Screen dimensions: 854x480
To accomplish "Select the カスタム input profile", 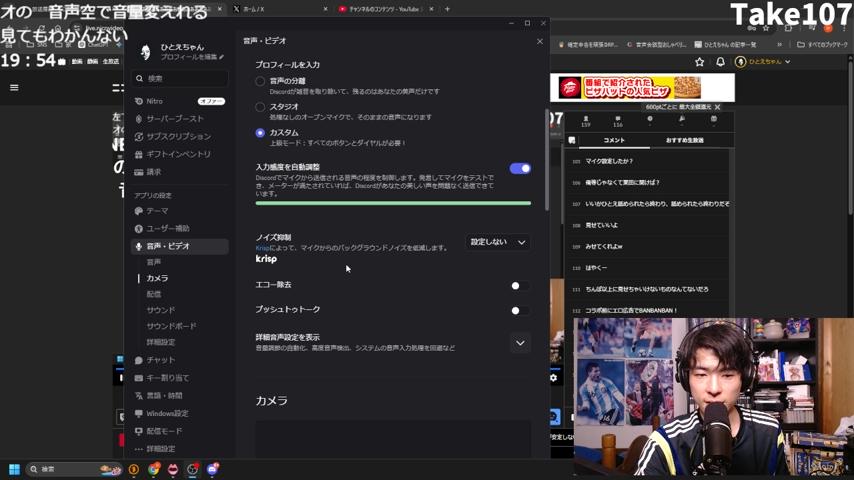I will (260, 133).
